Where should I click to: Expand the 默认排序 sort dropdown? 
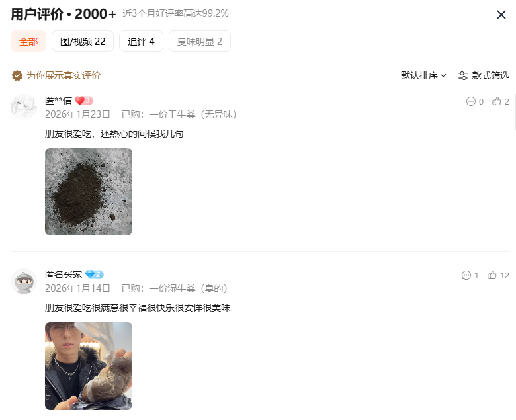tap(423, 75)
